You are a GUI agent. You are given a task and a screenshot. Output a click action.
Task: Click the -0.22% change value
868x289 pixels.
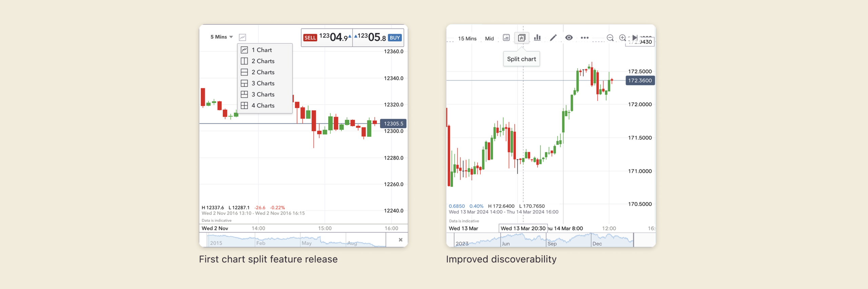(x=277, y=208)
